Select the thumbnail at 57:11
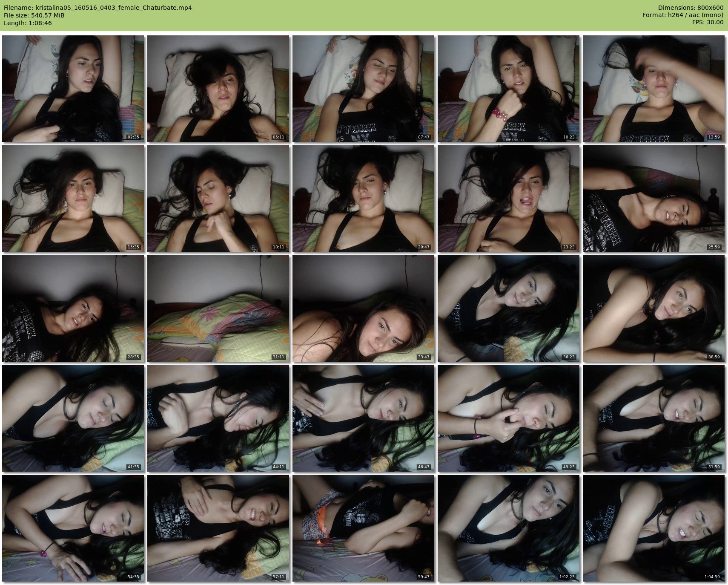 pos(218,528)
